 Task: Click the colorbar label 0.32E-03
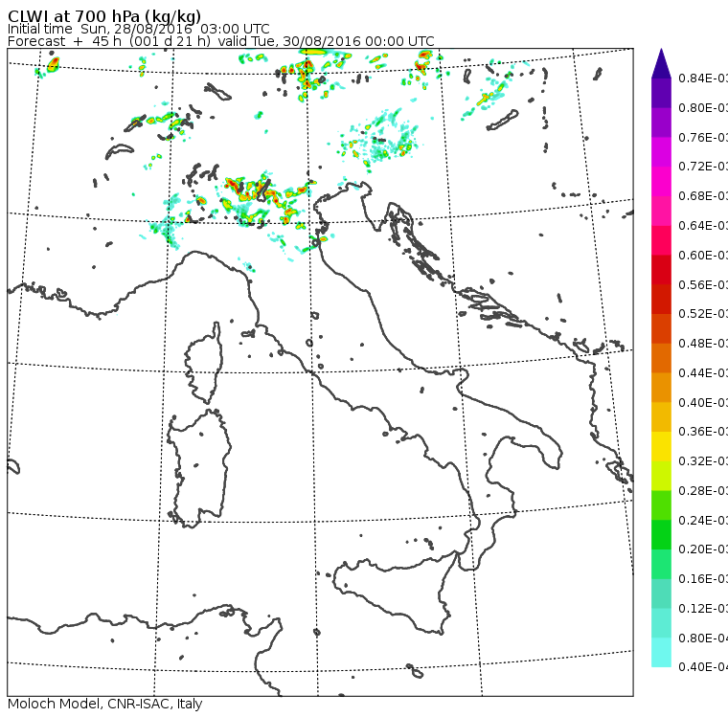pos(703,461)
